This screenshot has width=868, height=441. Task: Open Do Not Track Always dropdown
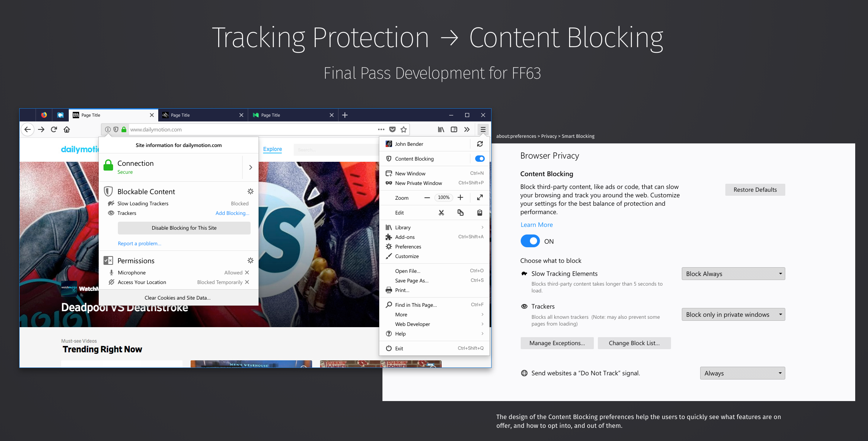point(742,373)
